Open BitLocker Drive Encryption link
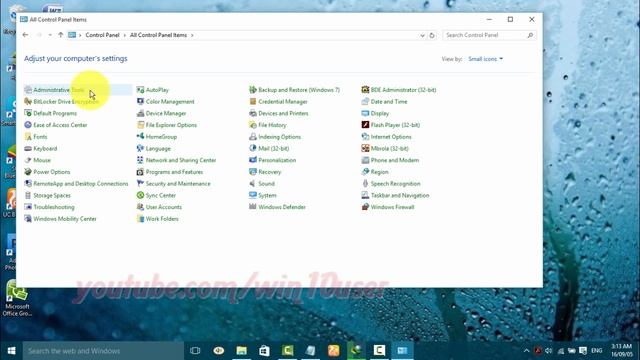Viewport: 640px width, 360px height. (66, 102)
